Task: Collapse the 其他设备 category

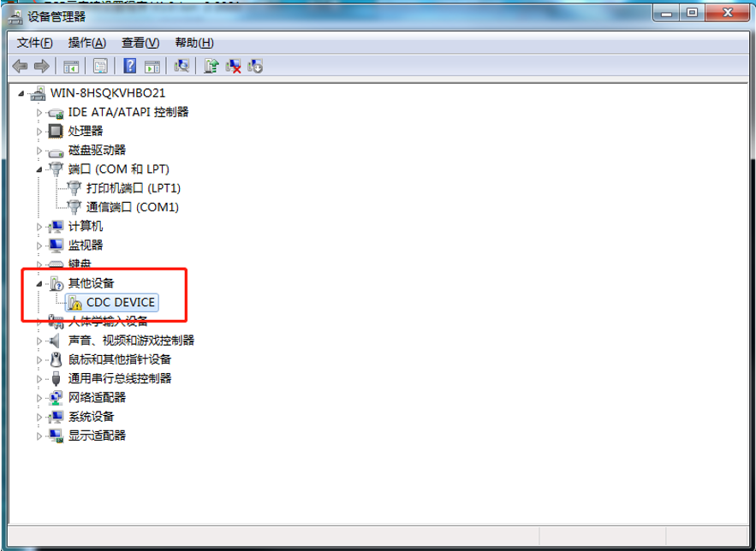Action: click(x=39, y=283)
